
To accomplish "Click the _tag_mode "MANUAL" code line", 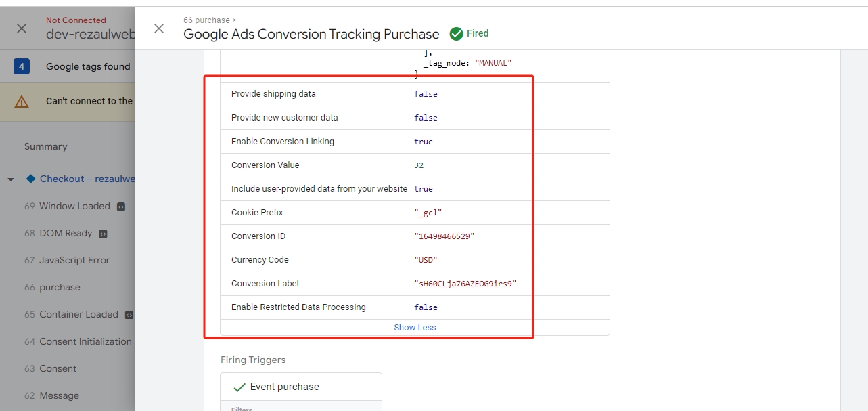I will coord(467,63).
